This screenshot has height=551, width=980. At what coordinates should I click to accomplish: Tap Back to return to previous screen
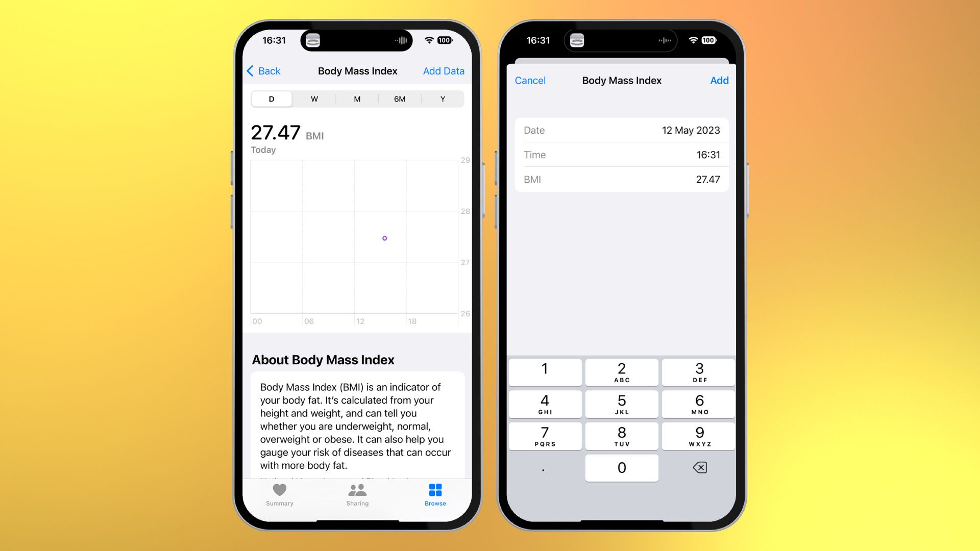pos(264,70)
